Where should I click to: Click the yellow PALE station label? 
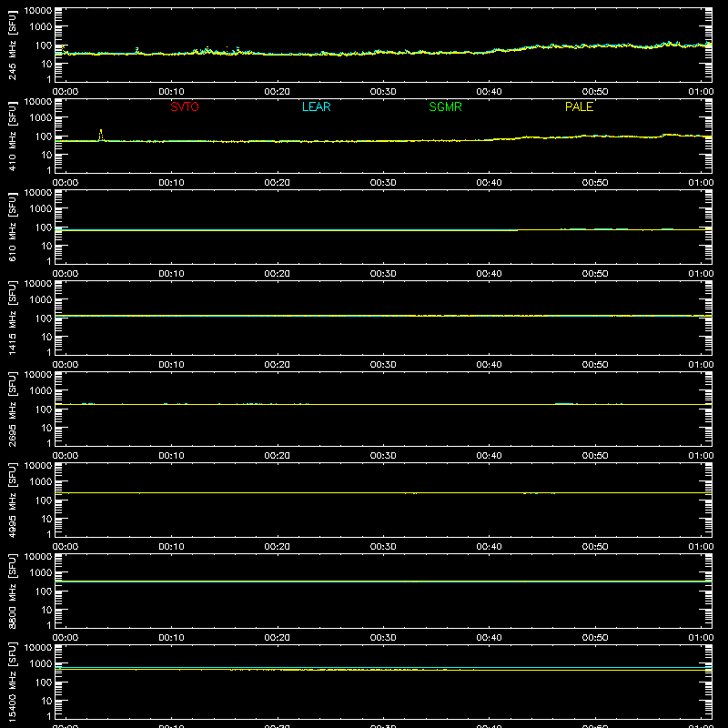pos(579,106)
